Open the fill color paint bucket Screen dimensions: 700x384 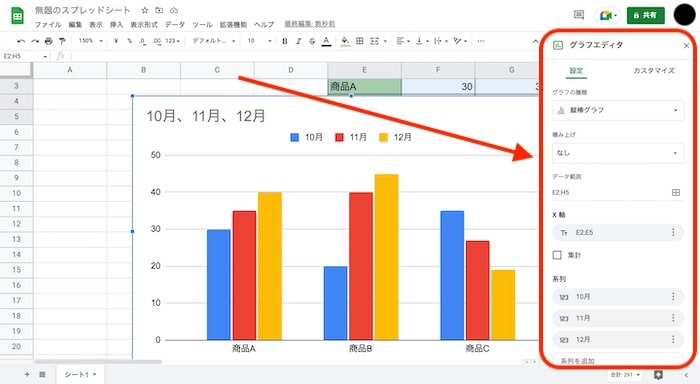[x=345, y=41]
